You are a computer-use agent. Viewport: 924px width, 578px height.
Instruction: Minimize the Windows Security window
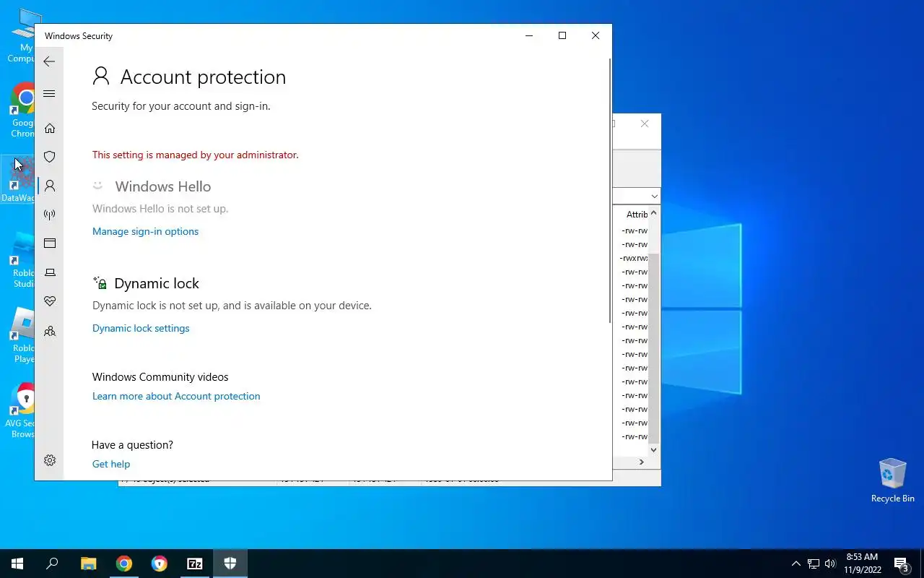529,35
